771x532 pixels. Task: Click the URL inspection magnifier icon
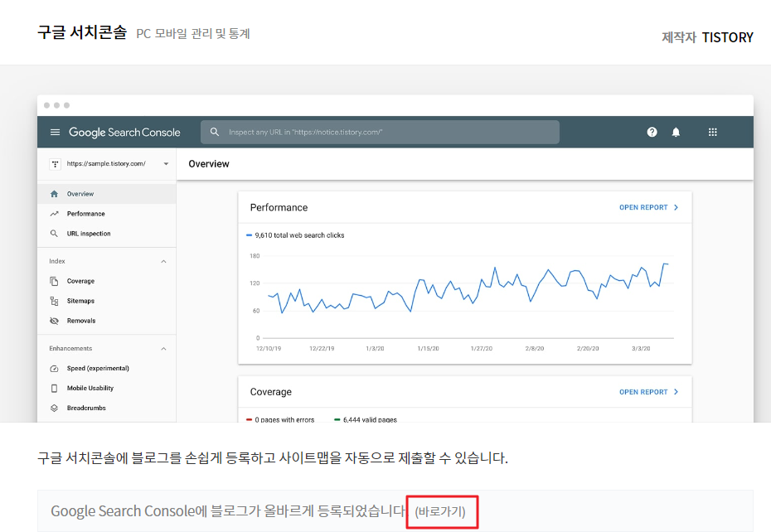tap(54, 234)
